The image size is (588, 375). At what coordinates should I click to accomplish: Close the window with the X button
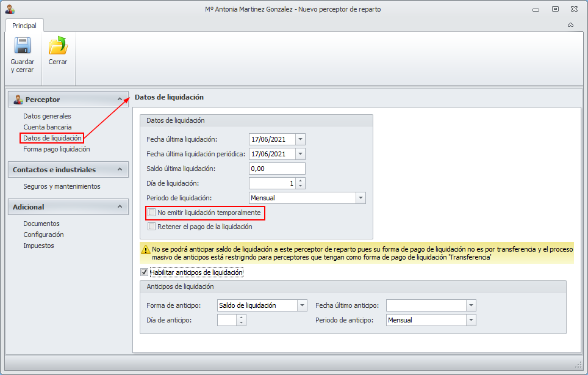coord(574,9)
